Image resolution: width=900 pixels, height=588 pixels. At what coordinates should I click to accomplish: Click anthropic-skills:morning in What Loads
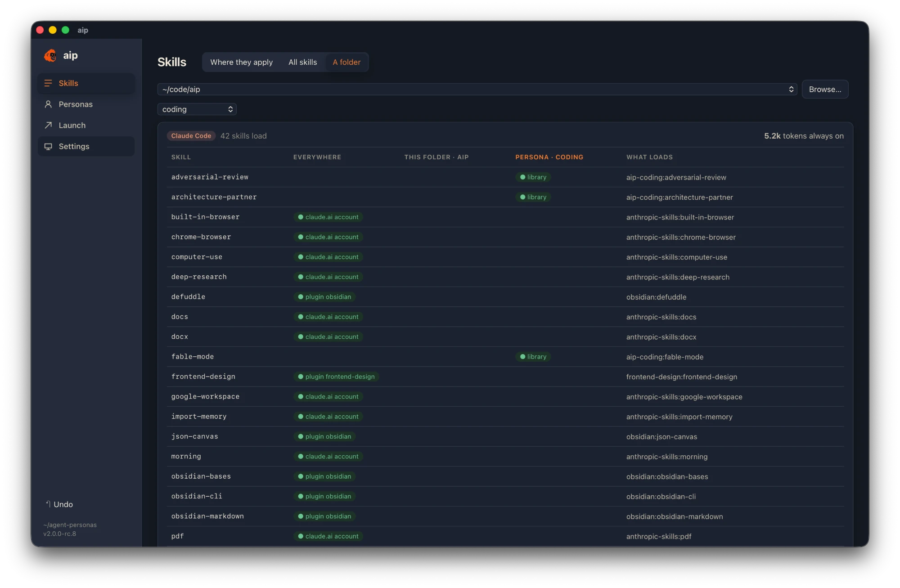tap(666, 457)
